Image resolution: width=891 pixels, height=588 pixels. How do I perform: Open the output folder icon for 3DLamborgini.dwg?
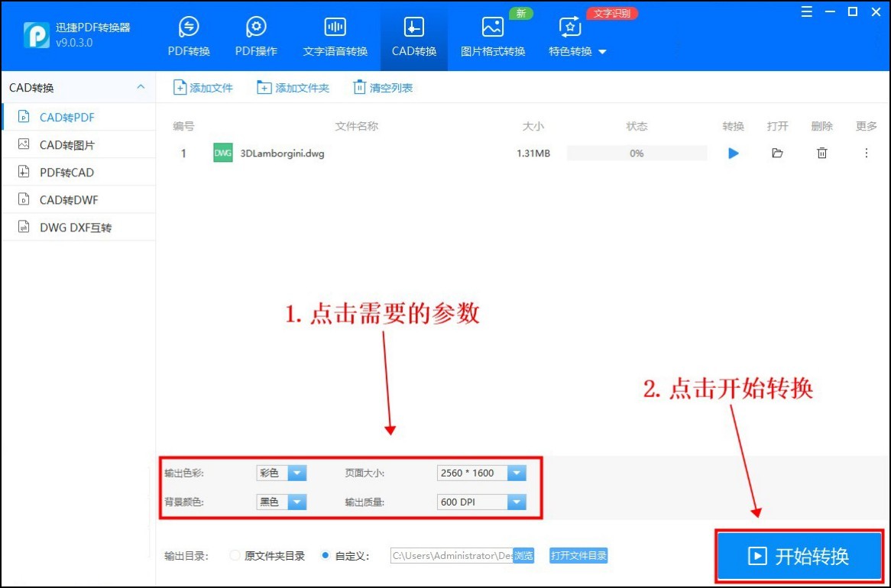777,153
